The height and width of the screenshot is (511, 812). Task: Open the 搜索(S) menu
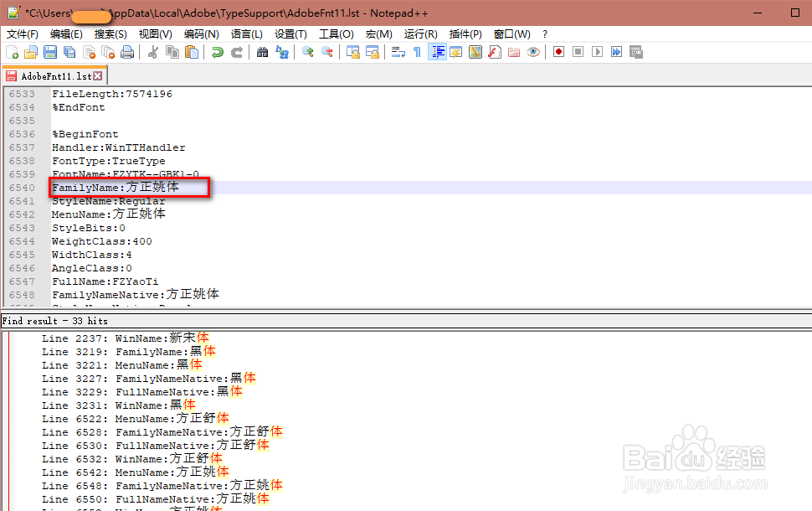coord(110,34)
